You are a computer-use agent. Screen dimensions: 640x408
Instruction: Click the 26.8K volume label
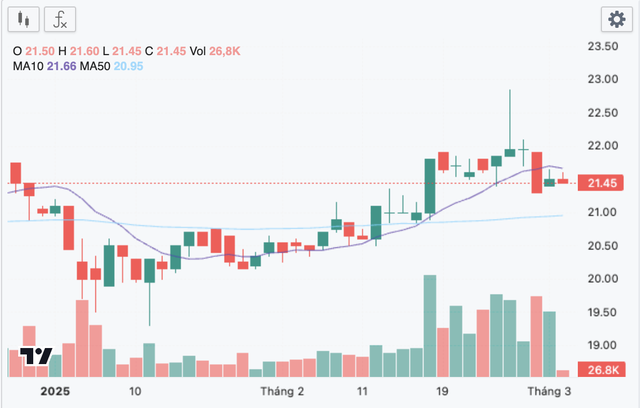[x=602, y=370]
